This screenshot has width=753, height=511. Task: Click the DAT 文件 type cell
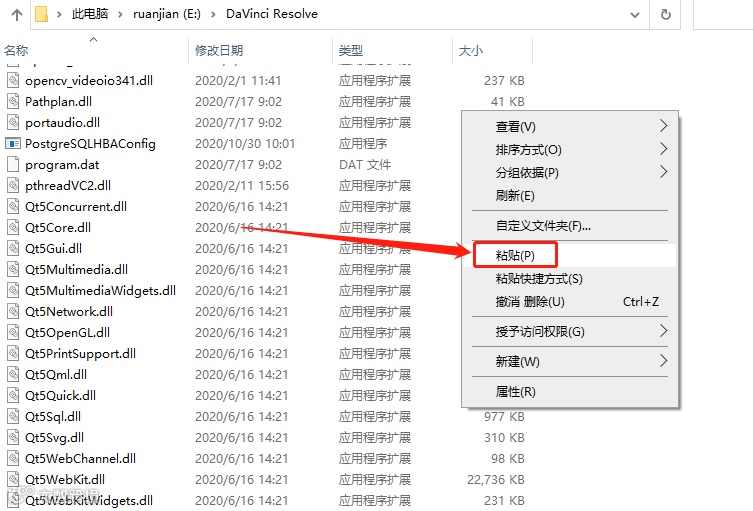coord(365,165)
